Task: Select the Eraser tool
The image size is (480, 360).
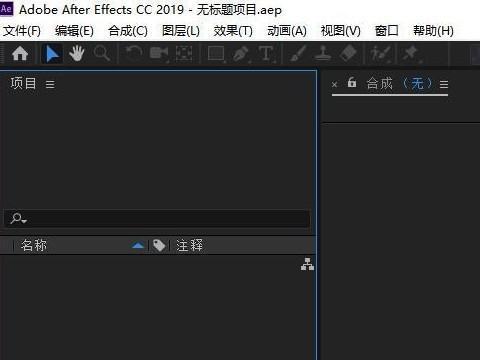Action: [x=348, y=54]
